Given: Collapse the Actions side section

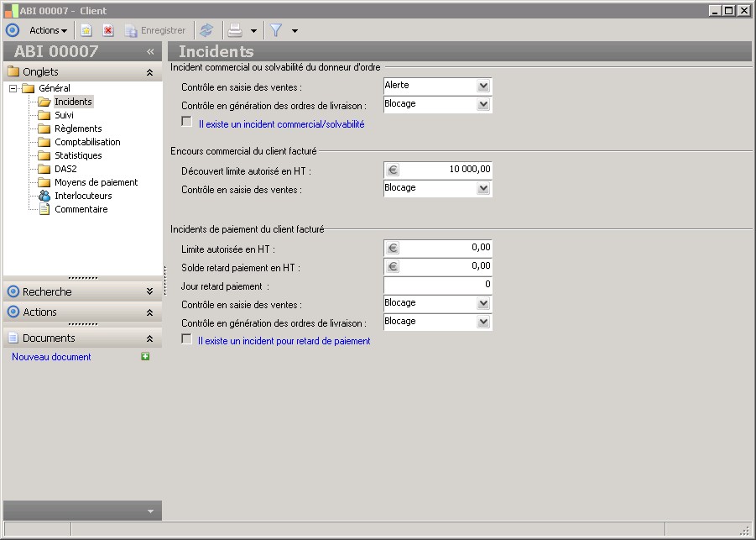Looking at the screenshot, I should tap(149, 312).
